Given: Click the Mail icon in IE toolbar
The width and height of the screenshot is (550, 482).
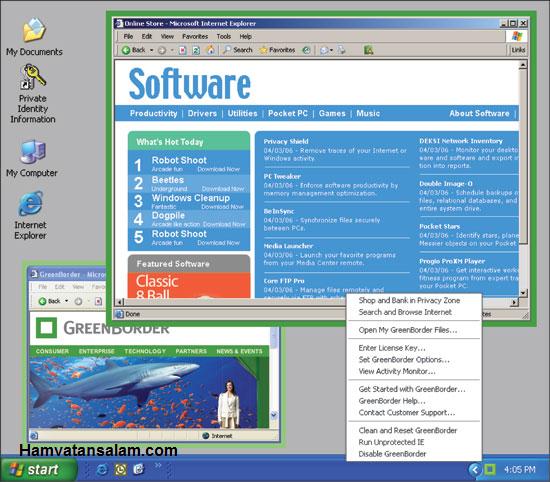Looking at the screenshot, I should [x=324, y=50].
